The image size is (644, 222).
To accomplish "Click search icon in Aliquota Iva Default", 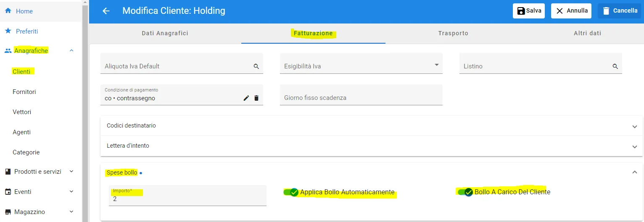I will point(256,66).
